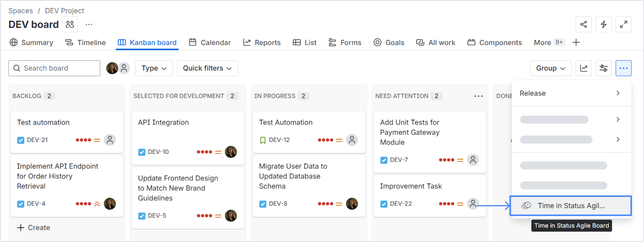Screen dimensions: 644x242
Task: Filter by unassigned avatar
Action: click(x=124, y=68)
